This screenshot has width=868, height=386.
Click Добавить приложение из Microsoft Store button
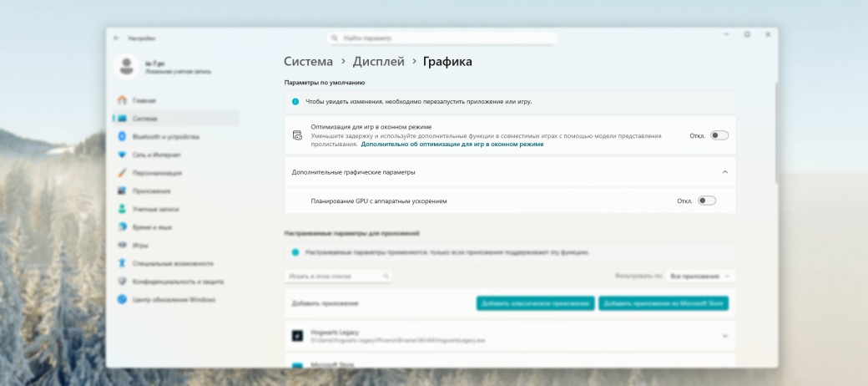coord(664,303)
